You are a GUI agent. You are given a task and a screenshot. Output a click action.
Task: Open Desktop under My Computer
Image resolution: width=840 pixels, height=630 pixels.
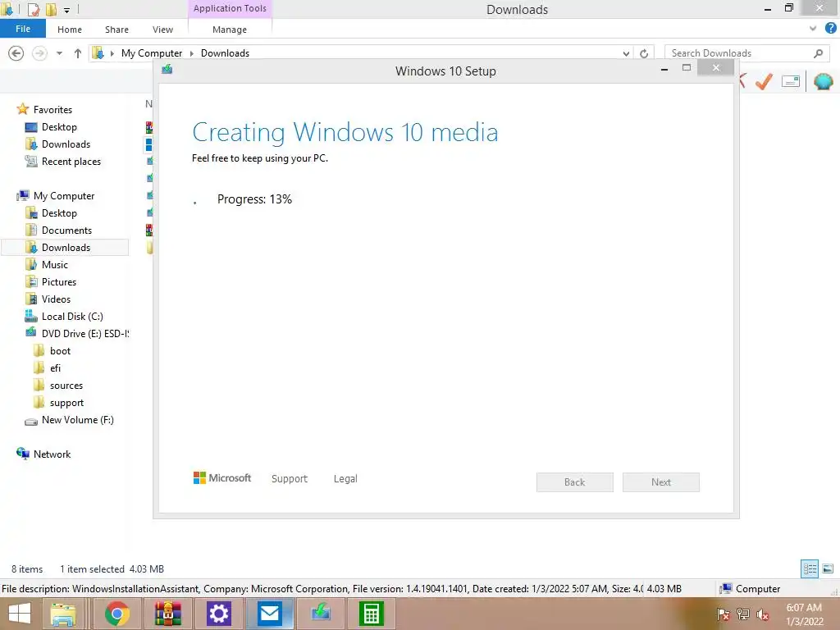pyautogui.click(x=59, y=212)
